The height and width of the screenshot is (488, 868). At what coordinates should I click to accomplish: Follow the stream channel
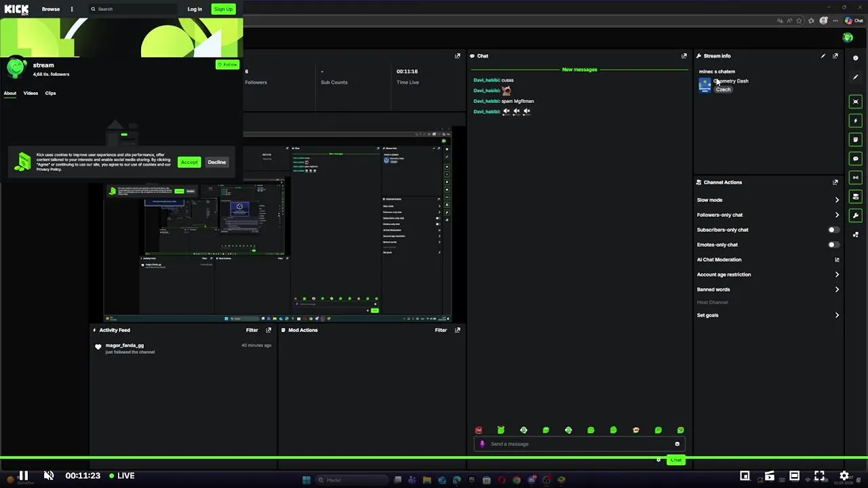[x=228, y=64]
